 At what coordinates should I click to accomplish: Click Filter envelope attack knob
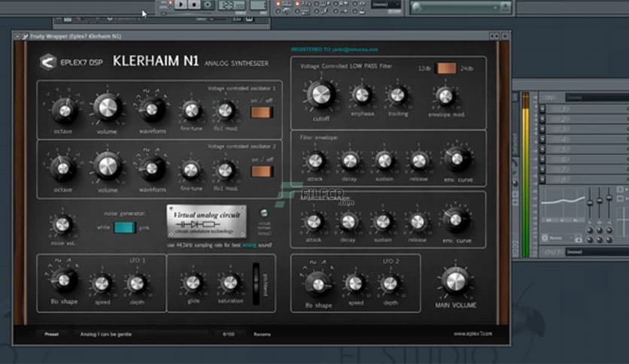315,161
